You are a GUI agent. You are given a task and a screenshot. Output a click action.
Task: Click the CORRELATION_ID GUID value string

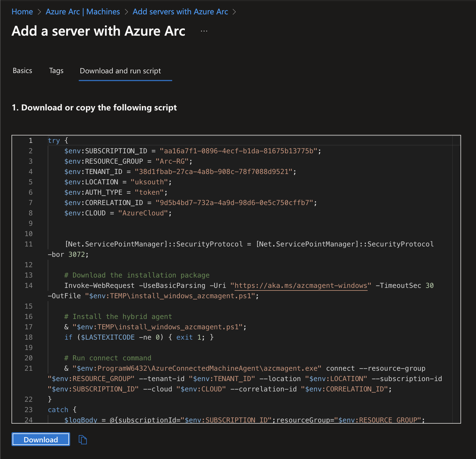click(x=234, y=203)
